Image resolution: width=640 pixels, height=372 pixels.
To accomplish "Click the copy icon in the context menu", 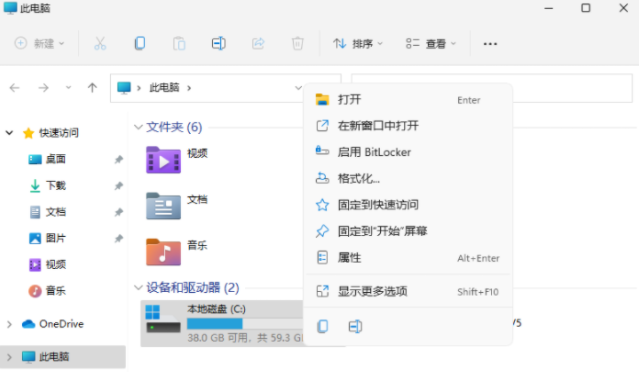I will pyautogui.click(x=322, y=326).
